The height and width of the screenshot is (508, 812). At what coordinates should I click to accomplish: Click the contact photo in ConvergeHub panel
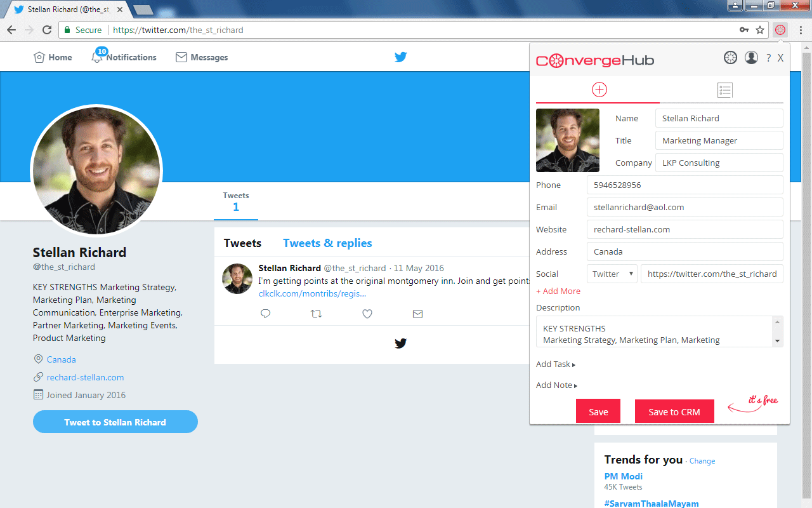[568, 140]
